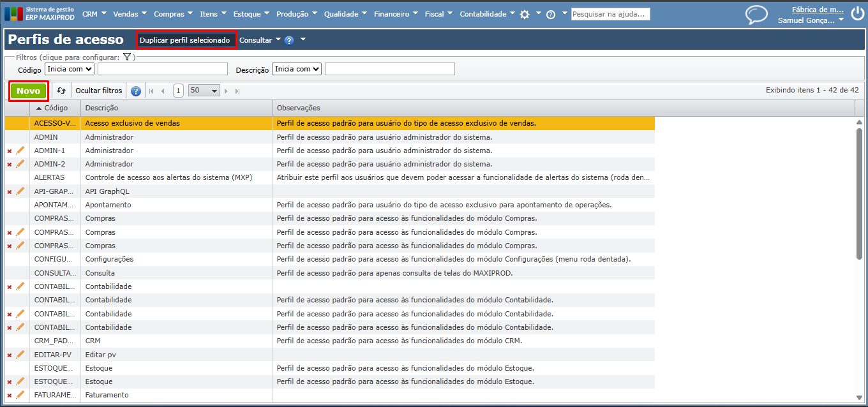Delete the API GraphQL profile
This screenshot has height=407, width=868.
click(x=10, y=191)
